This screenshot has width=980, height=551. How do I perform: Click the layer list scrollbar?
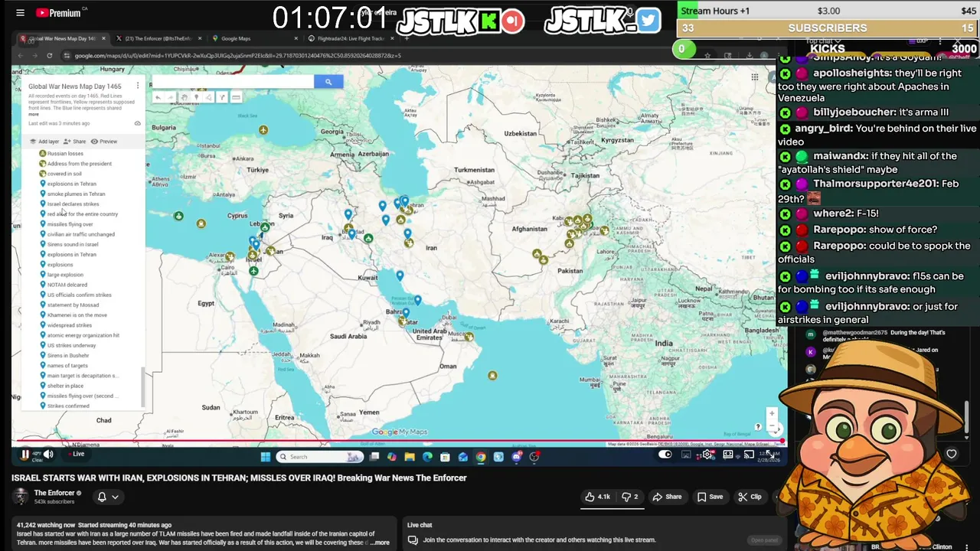[x=142, y=386]
